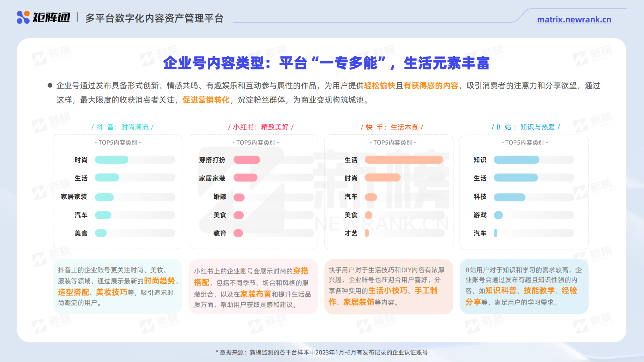Click the 穿搭打扮 category label
Image resolution: width=644 pixels, height=362 pixels.
coord(212,160)
